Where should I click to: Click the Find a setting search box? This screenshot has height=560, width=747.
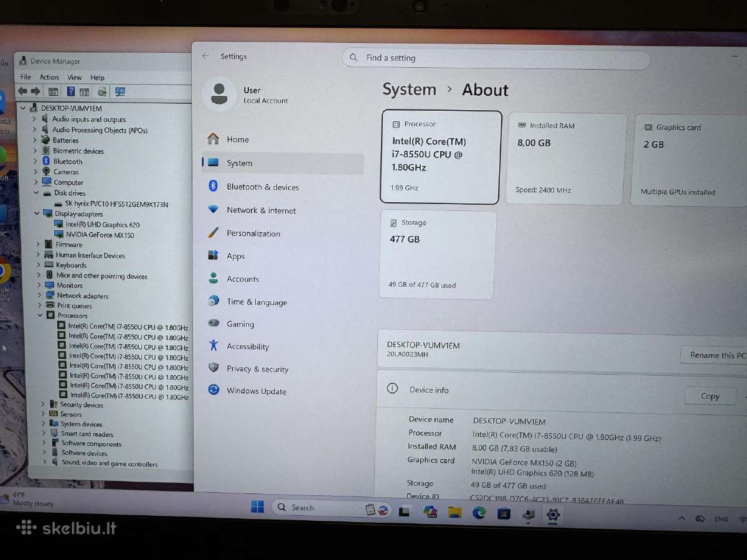[496, 58]
